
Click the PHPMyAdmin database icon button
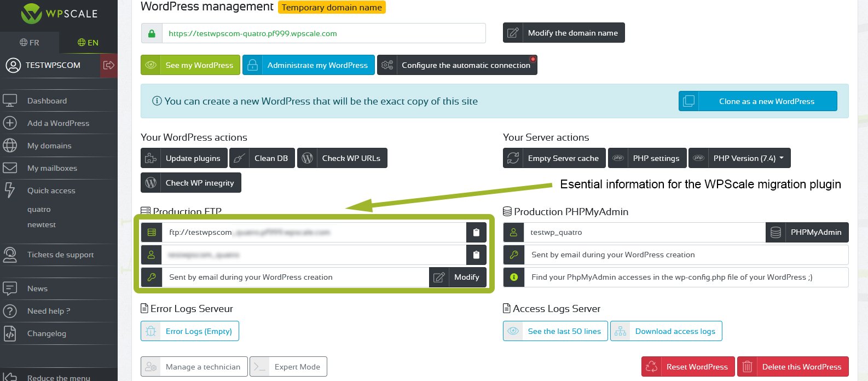click(776, 233)
